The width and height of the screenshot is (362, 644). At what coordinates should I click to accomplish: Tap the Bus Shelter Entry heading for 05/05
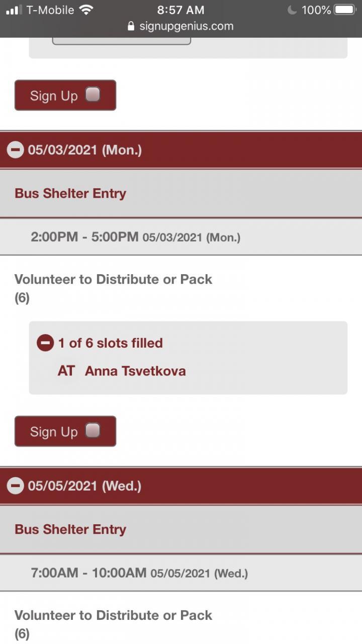tap(70, 529)
